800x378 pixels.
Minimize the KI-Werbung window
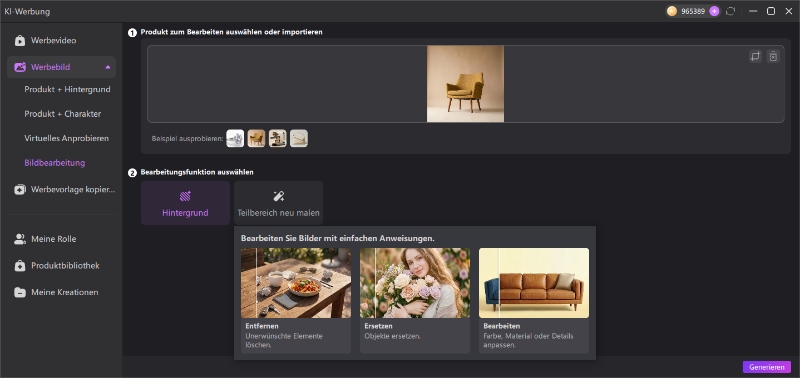[753, 11]
